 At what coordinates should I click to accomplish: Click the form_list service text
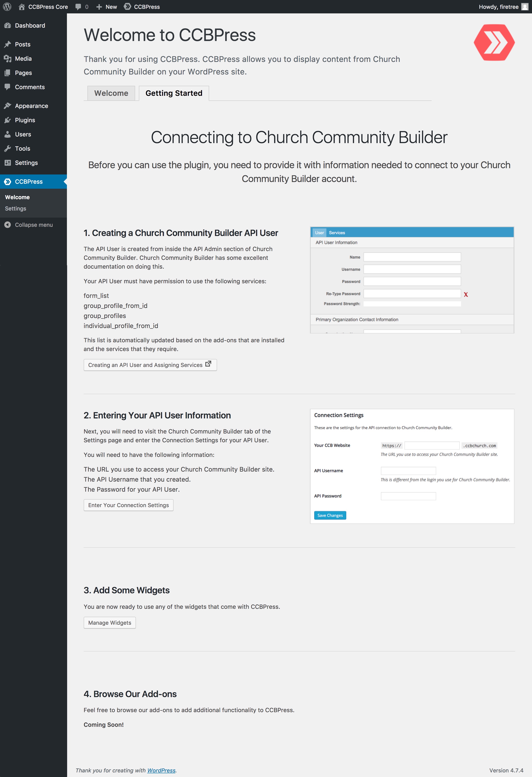coord(96,296)
